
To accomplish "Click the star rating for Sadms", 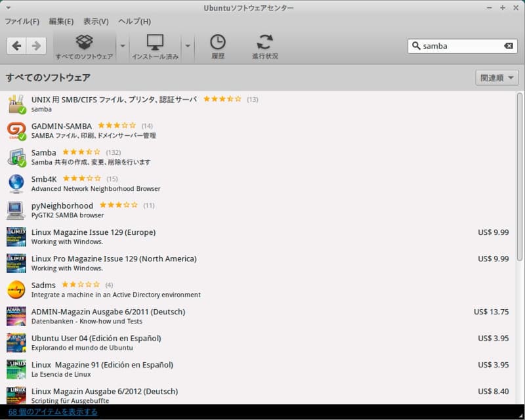I will [81, 285].
